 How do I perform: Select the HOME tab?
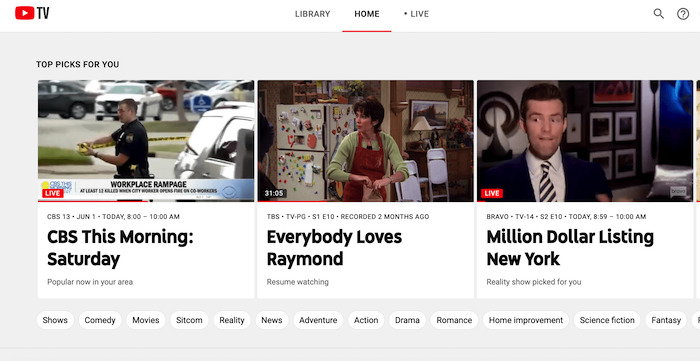367,14
